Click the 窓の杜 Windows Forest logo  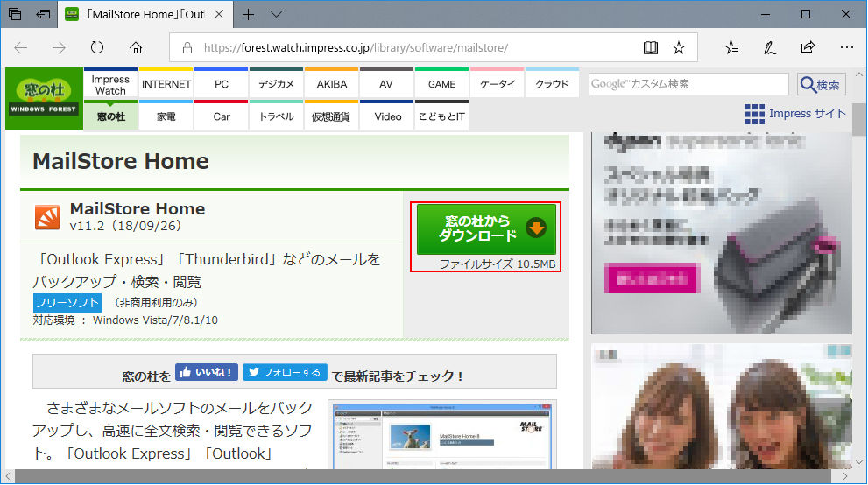tap(45, 98)
